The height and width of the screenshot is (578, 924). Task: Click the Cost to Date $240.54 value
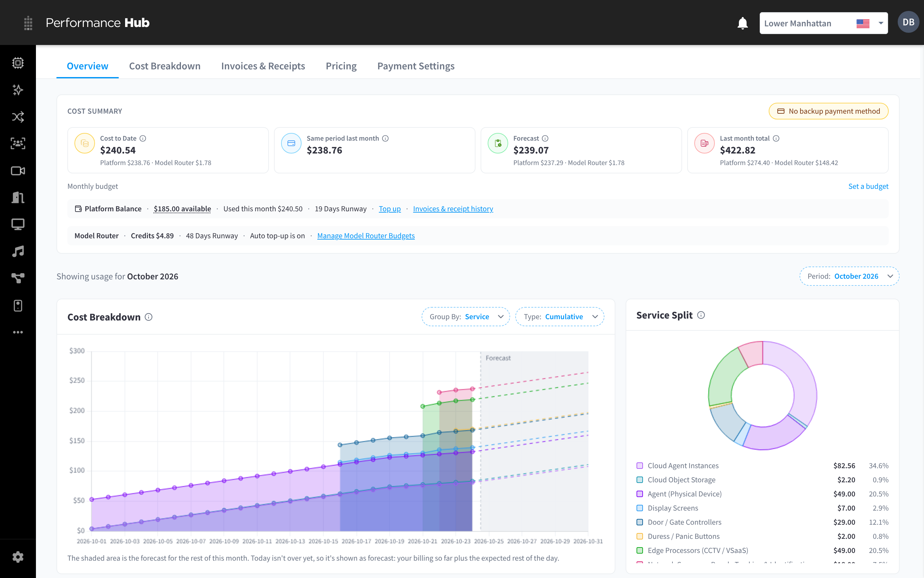118,150
